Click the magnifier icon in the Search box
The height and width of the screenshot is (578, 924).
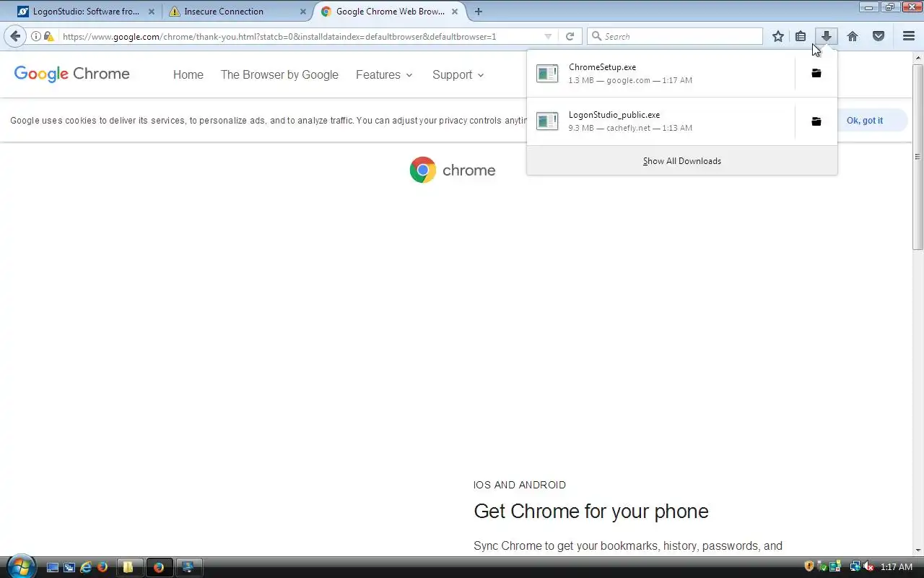tap(597, 36)
